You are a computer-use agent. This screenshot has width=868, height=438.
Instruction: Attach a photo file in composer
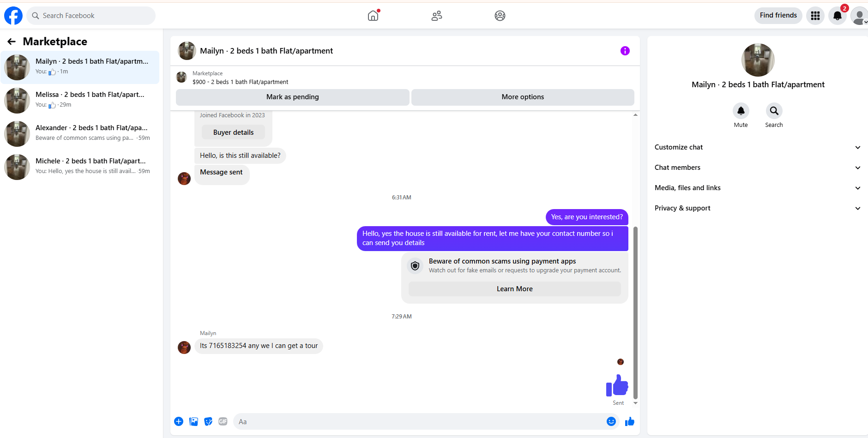[x=193, y=421]
